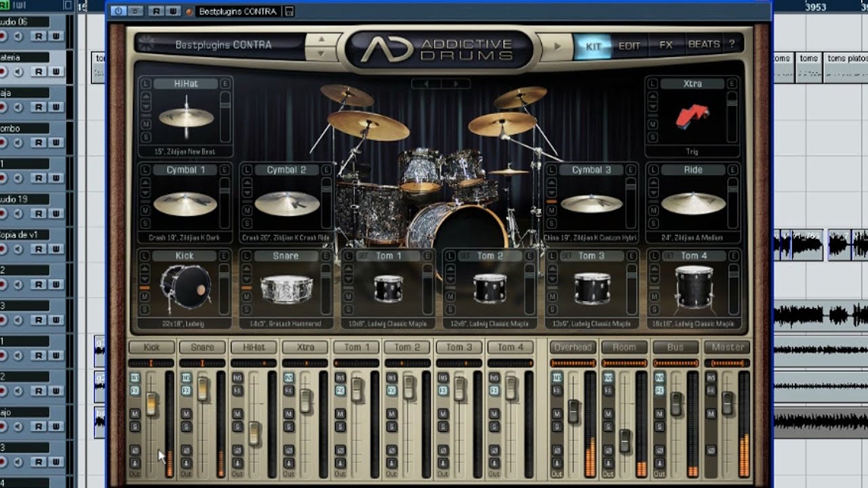This screenshot has height=488, width=868.
Task: Click the Kick channel volume fader
Action: 151,404
